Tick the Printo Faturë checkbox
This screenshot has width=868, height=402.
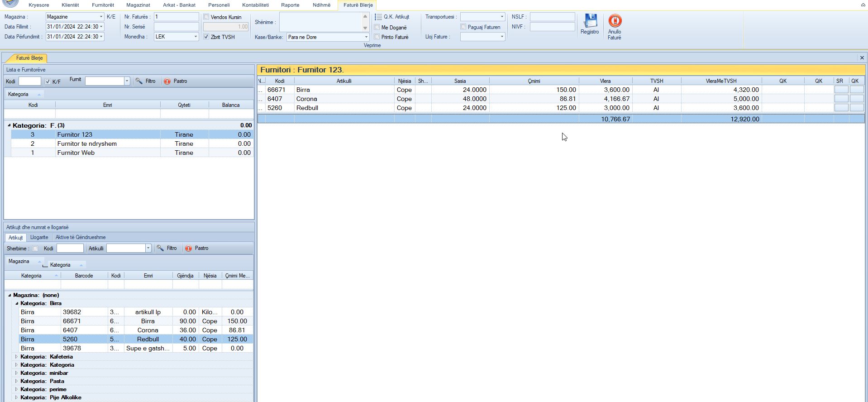[x=377, y=37]
